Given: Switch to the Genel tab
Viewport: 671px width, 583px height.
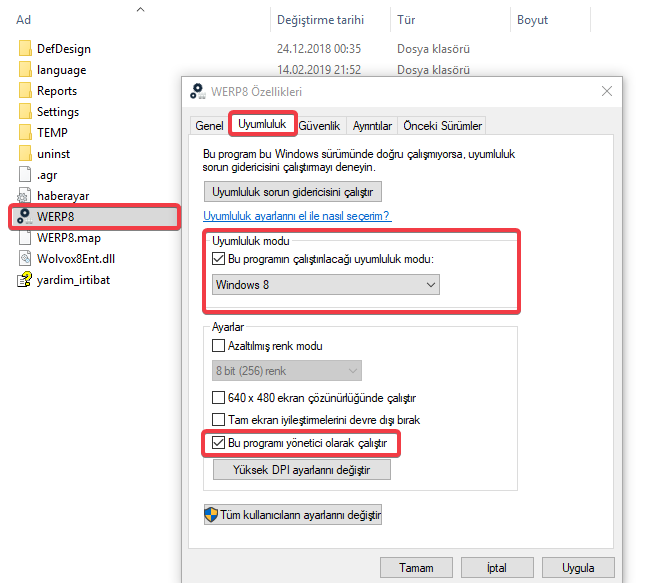Looking at the screenshot, I should (209, 126).
